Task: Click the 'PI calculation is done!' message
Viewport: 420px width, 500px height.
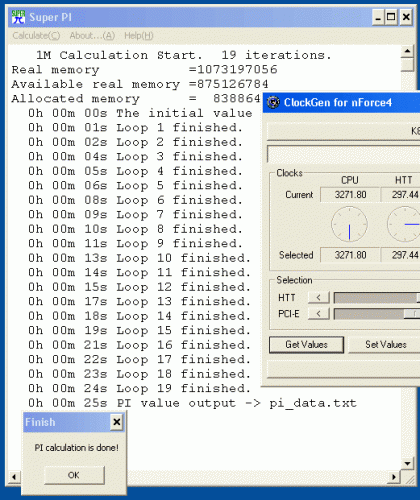Action: [x=76, y=448]
